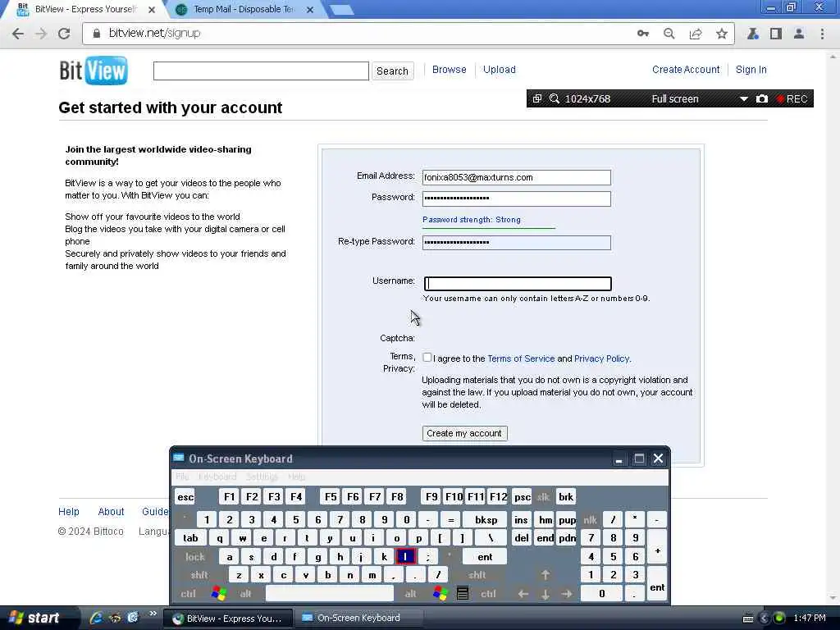The image size is (840, 630).
Task: Click the Windows logo key on keyboard left
Action: (218, 593)
